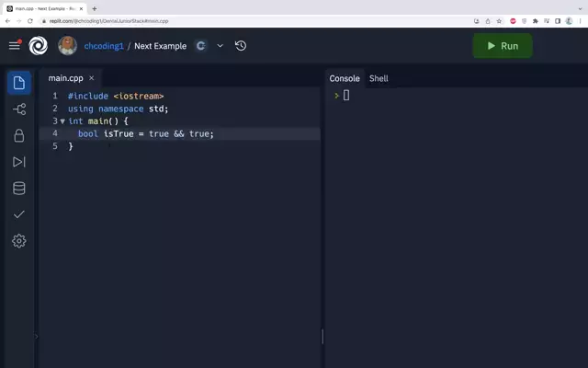This screenshot has height=368, width=588.
Task: Open the Secrets lock icon
Action: click(x=19, y=135)
